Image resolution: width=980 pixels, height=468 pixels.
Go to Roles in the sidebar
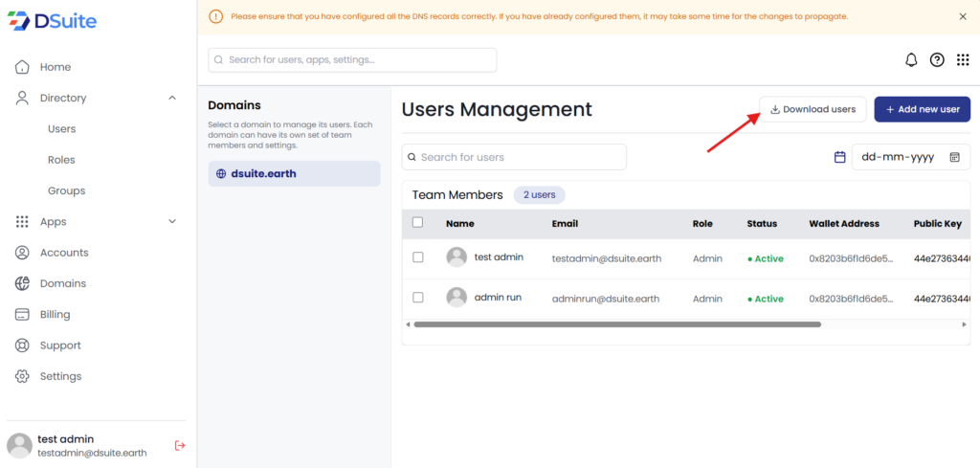[61, 160]
